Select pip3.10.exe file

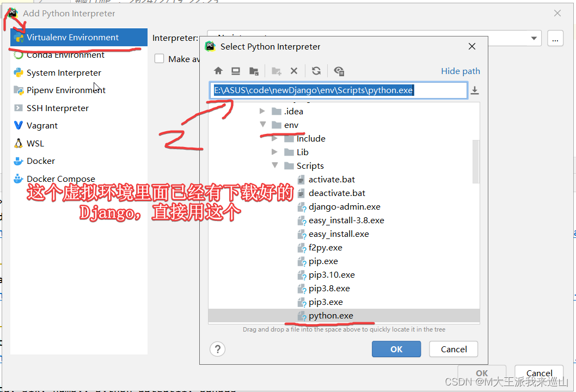click(x=344, y=275)
